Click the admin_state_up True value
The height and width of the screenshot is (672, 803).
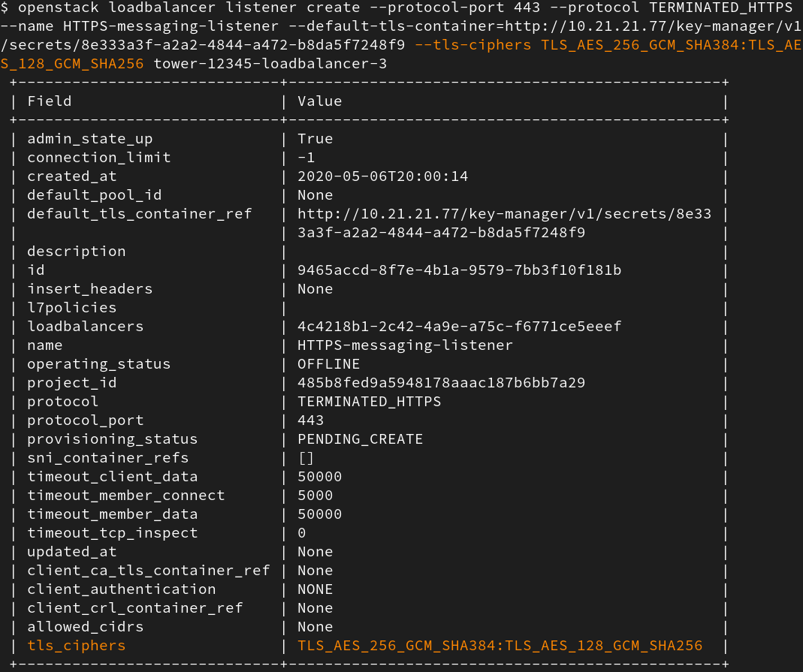coord(315,139)
